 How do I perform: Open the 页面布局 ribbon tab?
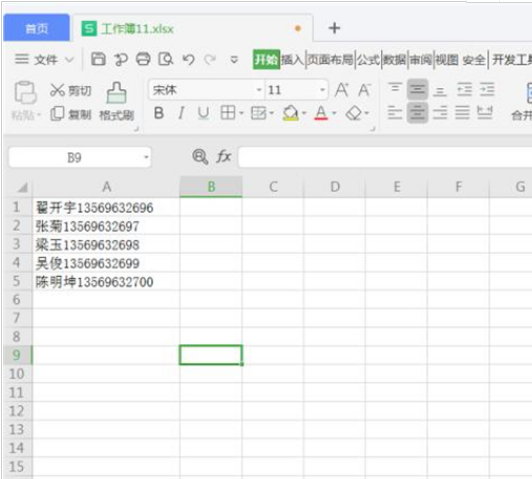(330, 60)
